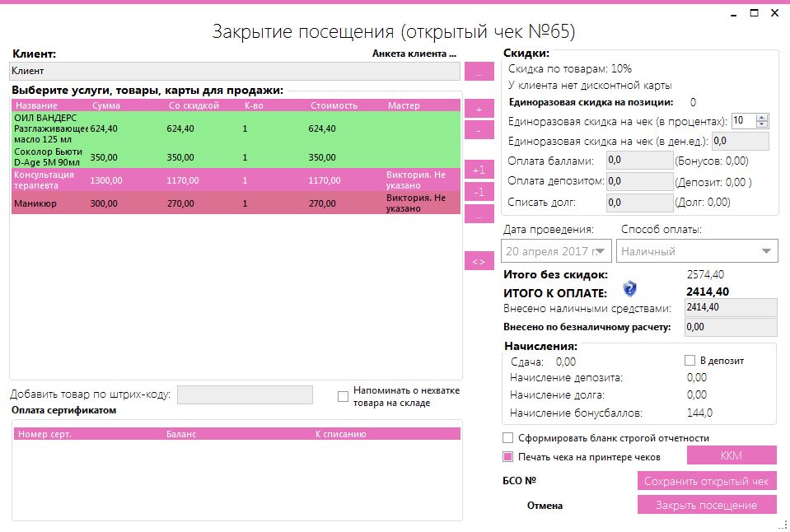Increment check discount percent spinner up
The height and width of the screenshot is (532, 790).
(762, 118)
